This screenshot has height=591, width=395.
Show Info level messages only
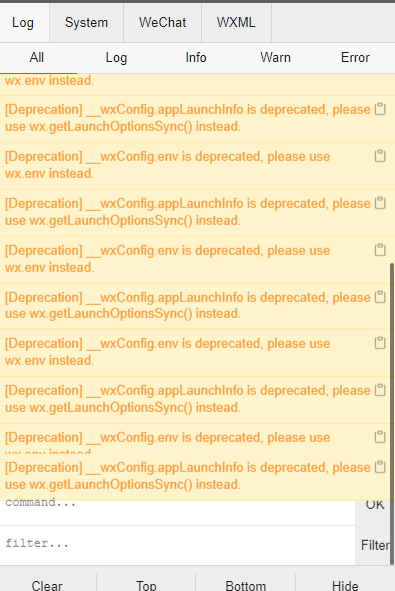196,58
